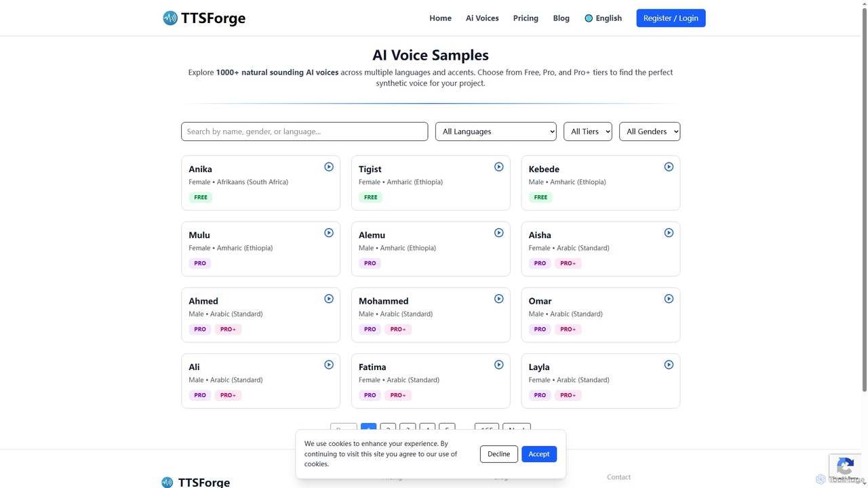Click the PRO+ badge on Omar card

(x=568, y=329)
